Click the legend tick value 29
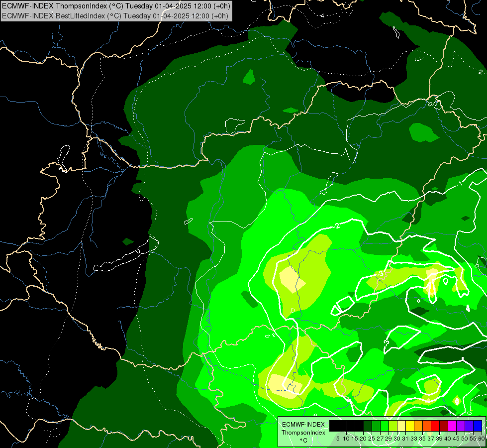This screenshot has width=487, height=448. [x=389, y=439]
